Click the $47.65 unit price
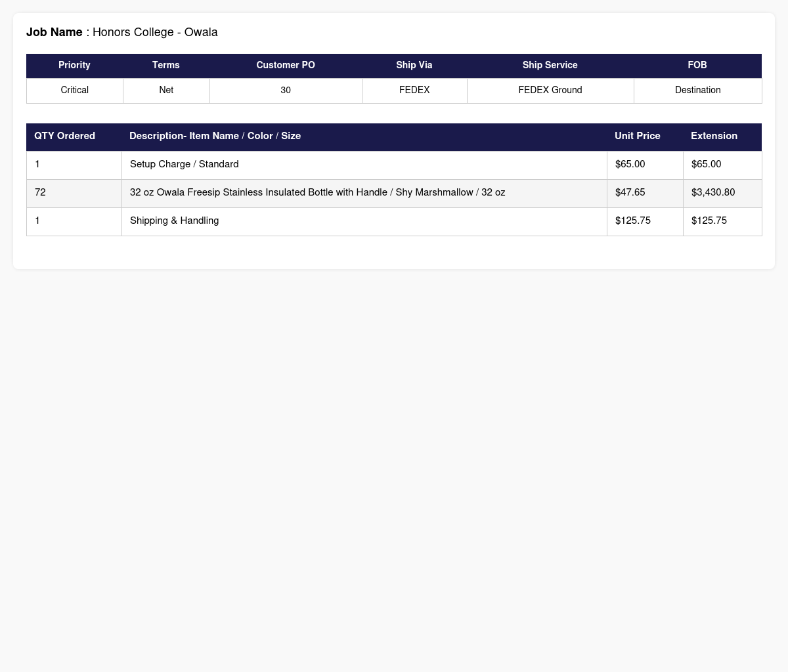This screenshot has width=788, height=672. (630, 193)
